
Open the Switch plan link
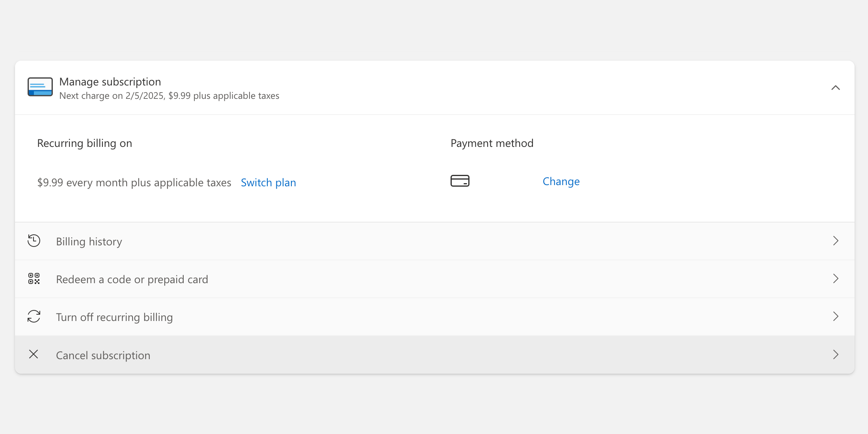click(x=268, y=182)
